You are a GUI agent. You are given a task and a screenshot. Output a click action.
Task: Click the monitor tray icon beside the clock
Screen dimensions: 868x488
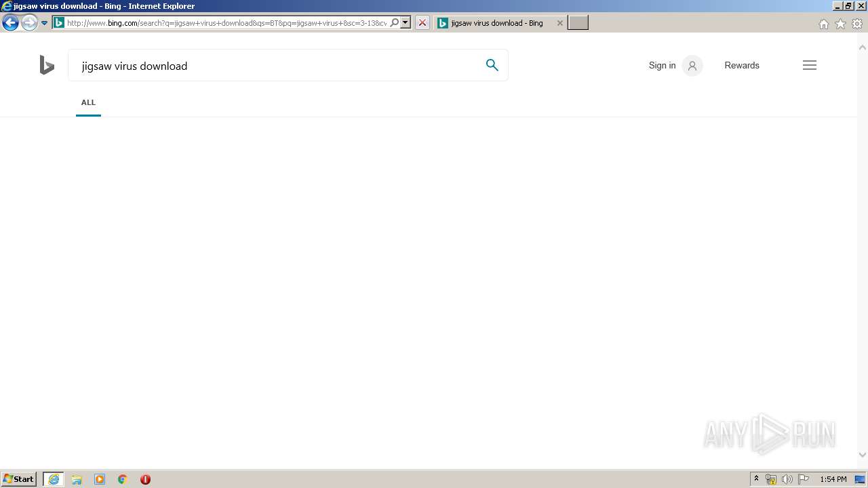(x=860, y=479)
